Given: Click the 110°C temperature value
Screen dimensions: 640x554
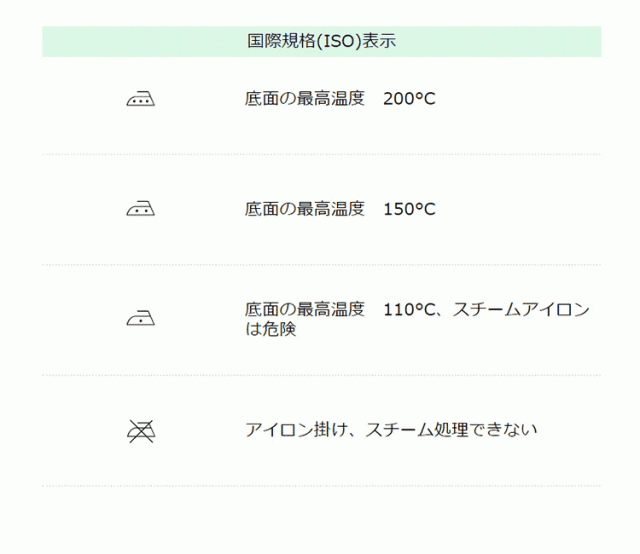Looking at the screenshot, I should click(x=409, y=310).
